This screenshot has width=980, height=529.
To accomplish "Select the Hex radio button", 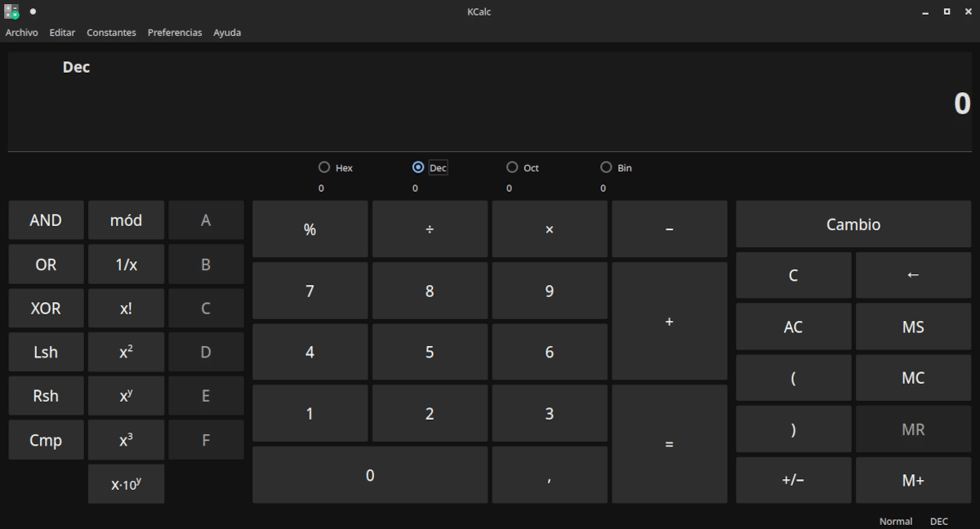I will [324, 167].
